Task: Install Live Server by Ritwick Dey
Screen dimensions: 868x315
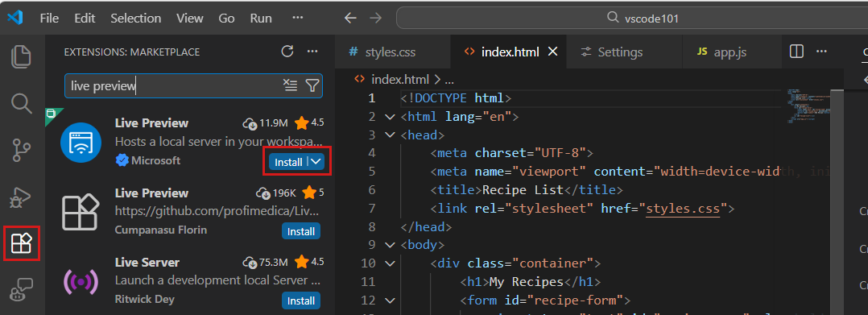Action: [301, 300]
